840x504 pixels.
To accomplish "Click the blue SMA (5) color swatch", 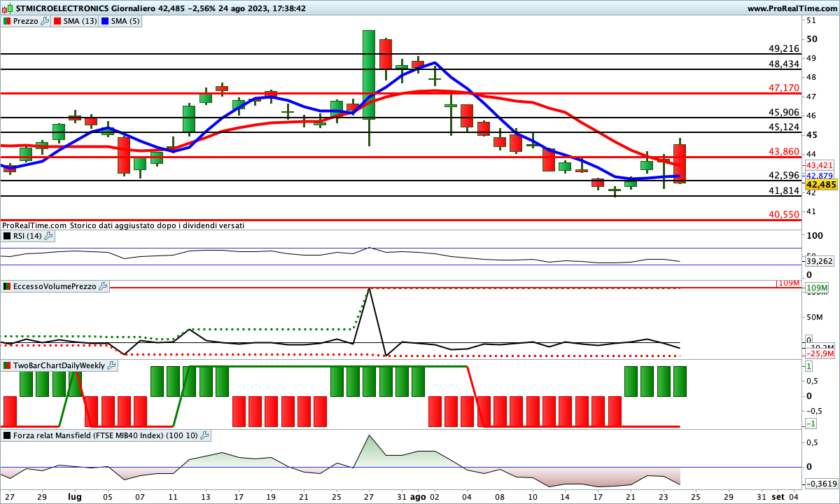I will click(x=104, y=21).
